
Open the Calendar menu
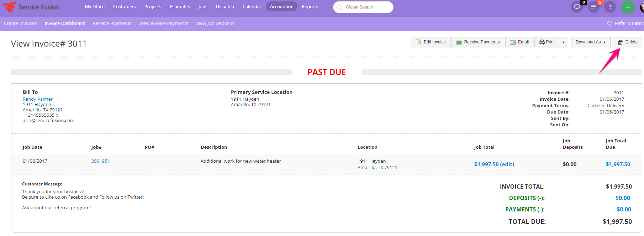click(252, 6)
